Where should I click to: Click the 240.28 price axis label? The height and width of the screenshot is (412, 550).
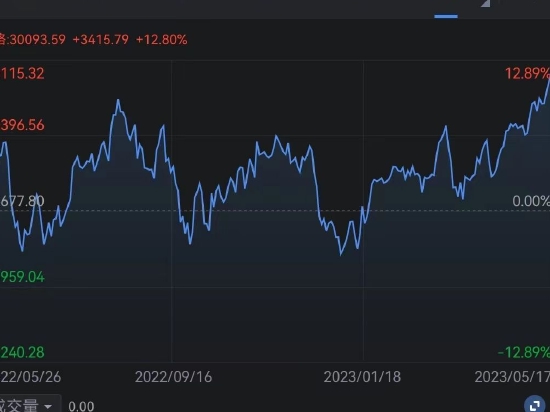coord(22,352)
